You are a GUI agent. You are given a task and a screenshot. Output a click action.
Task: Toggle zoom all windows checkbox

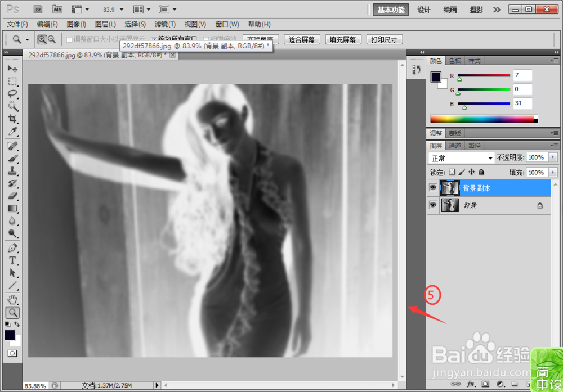click(154, 39)
